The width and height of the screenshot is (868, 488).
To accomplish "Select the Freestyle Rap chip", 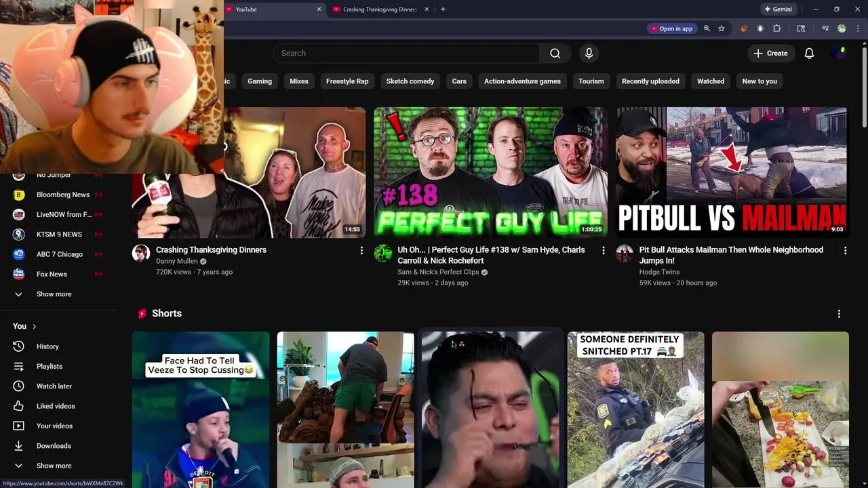I will [347, 81].
